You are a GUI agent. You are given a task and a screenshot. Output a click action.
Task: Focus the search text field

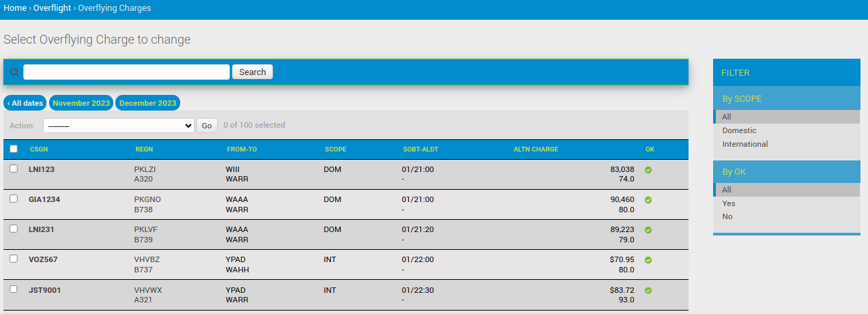[x=126, y=72]
